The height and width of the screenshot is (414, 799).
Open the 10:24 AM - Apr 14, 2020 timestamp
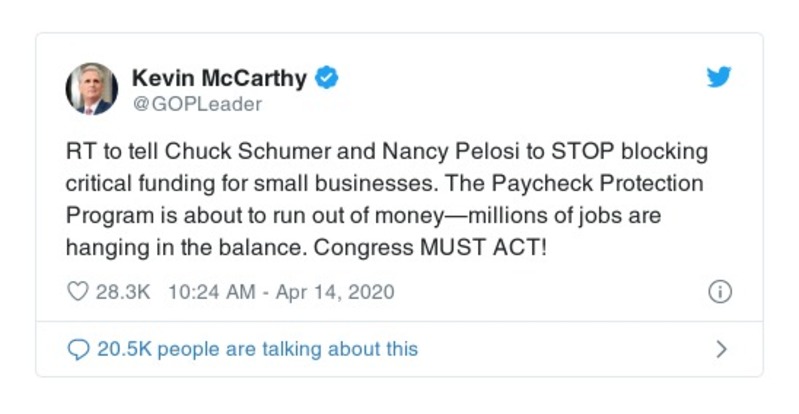pos(281,292)
